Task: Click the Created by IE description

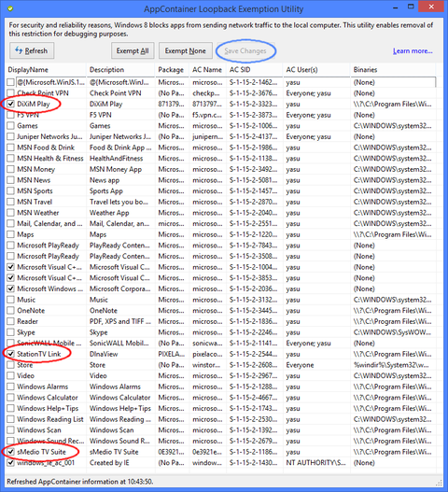Action: (109, 463)
